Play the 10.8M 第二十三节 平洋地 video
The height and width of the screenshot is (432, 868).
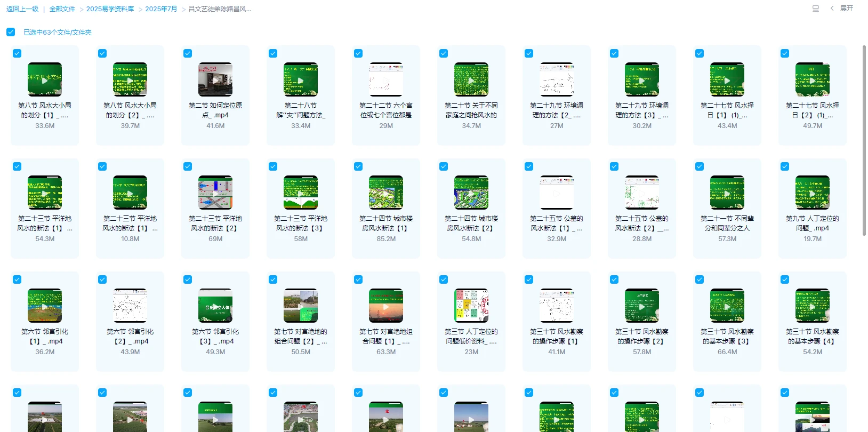pyautogui.click(x=130, y=193)
